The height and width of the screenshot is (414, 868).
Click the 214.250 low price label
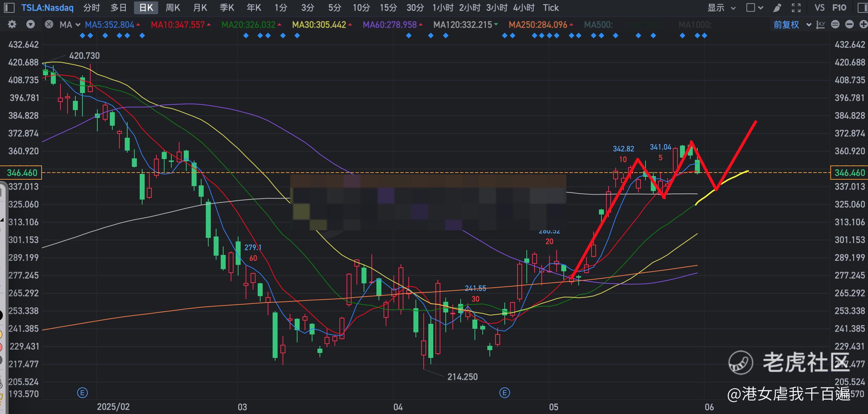coord(462,377)
